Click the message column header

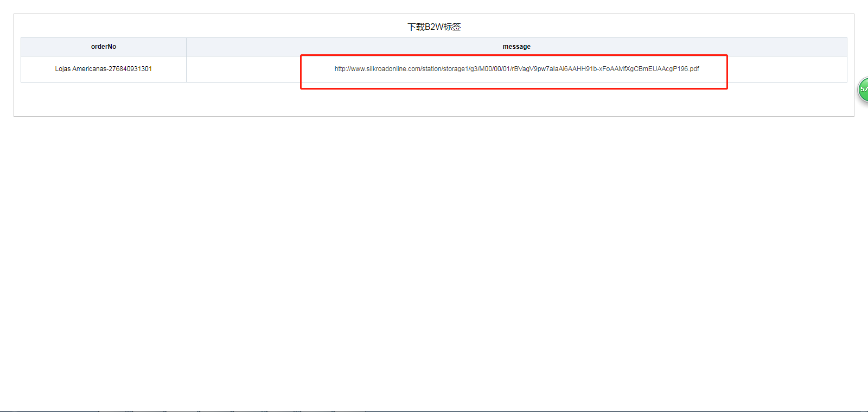[516, 47]
